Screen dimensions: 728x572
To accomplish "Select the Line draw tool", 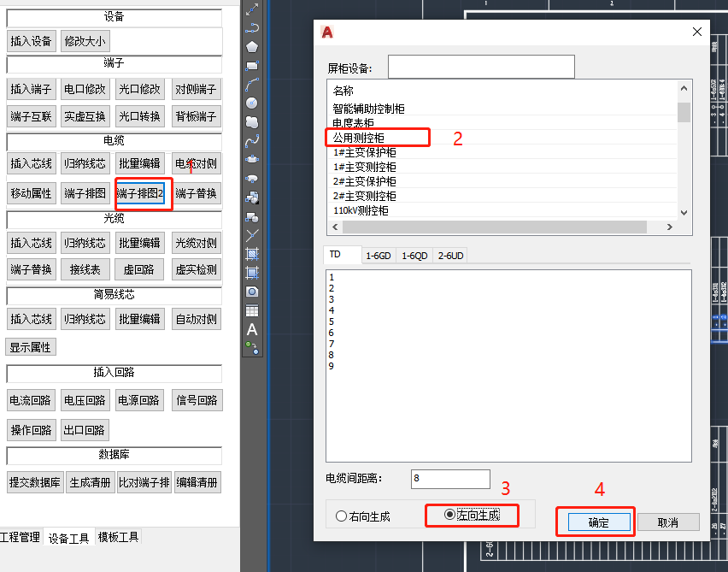I will click(x=252, y=9).
